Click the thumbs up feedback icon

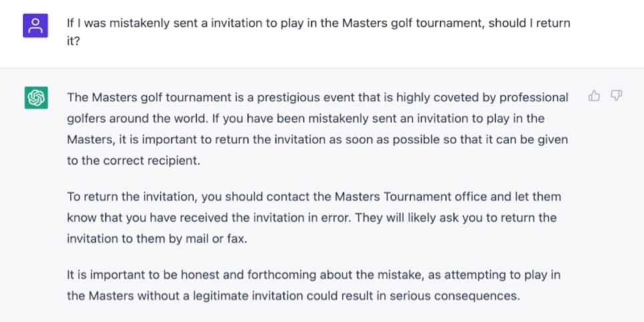point(594,96)
